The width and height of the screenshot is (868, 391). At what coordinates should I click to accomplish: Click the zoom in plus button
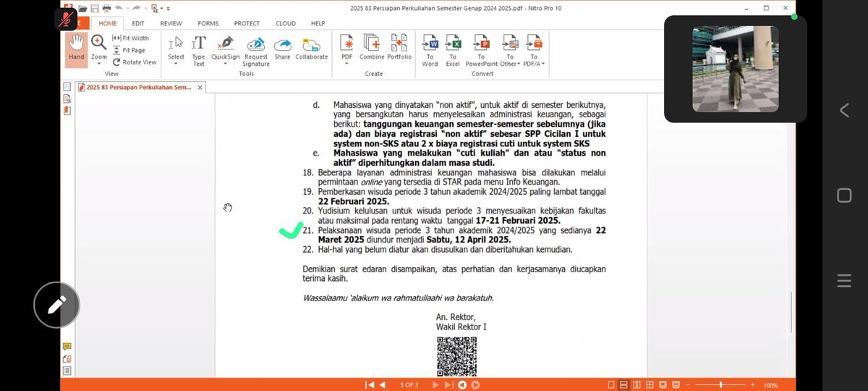click(753, 384)
